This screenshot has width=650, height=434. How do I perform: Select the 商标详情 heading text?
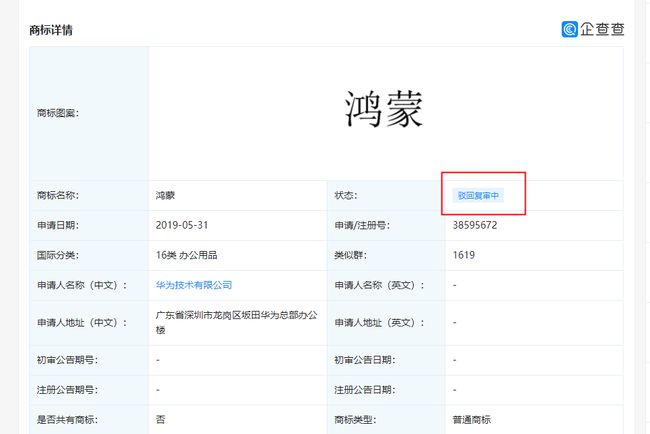pyautogui.click(x=51, y=30)
